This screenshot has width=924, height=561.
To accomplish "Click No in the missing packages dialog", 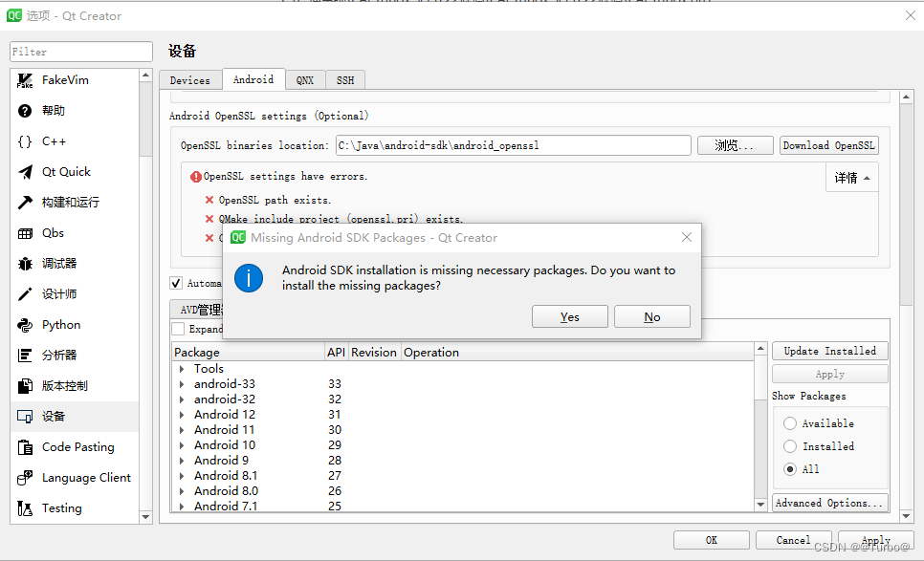I will (652, 316).
